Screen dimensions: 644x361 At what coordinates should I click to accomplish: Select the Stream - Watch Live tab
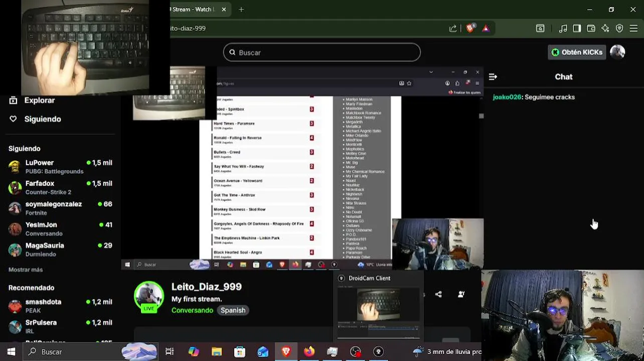point(193,9)
